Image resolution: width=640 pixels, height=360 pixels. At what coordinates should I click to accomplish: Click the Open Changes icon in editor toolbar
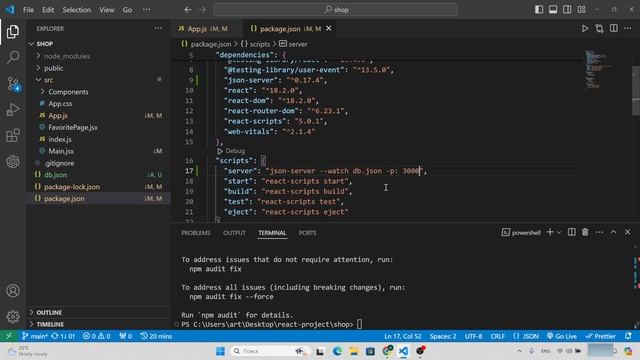click(x=599, y=29)
